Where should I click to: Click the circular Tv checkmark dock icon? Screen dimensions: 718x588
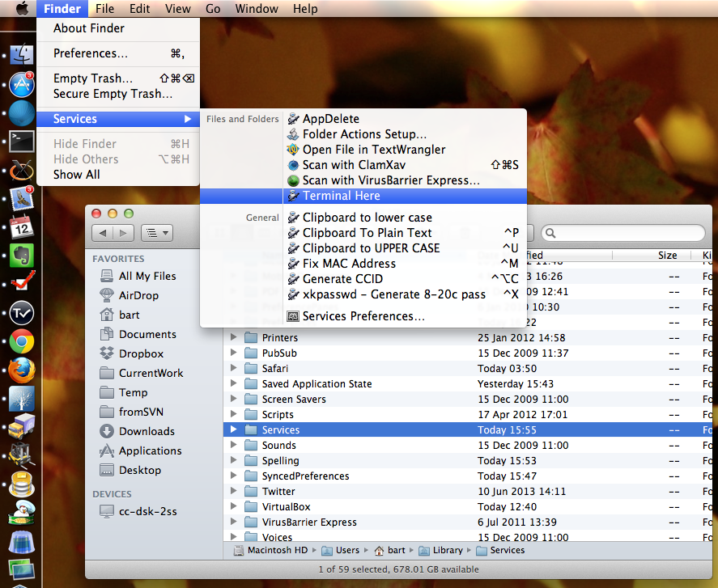click(21, 312)
